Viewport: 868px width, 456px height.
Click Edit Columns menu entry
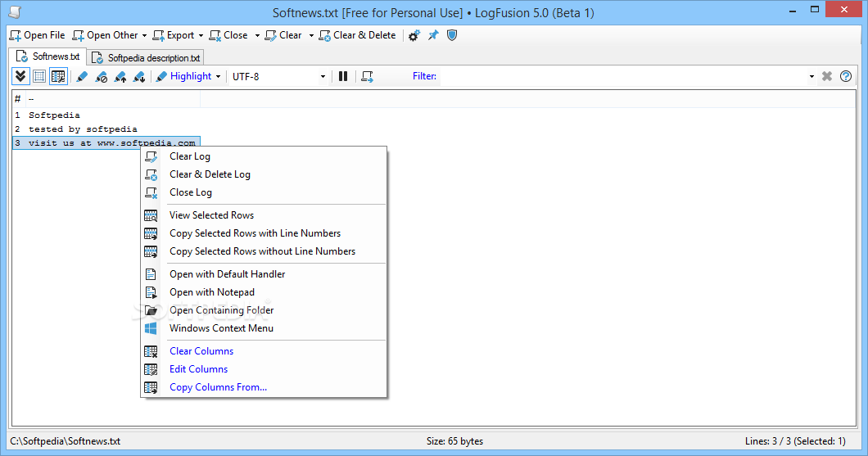pos(264,369)
